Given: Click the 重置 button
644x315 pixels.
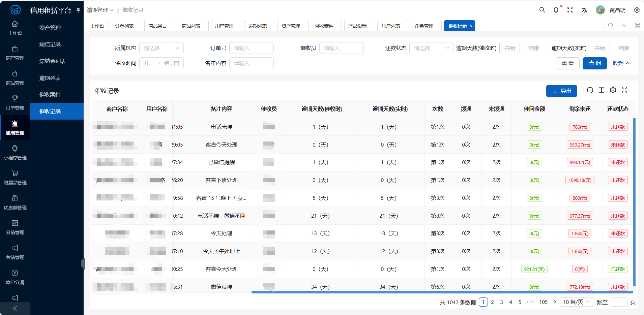Looking at the screenshot, I should point(567,63).
